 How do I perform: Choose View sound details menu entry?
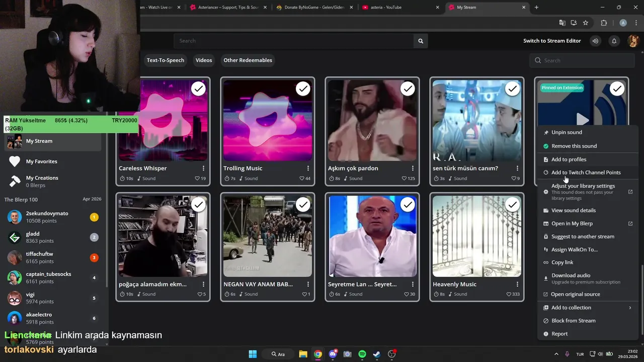click(x=588, y=210)
